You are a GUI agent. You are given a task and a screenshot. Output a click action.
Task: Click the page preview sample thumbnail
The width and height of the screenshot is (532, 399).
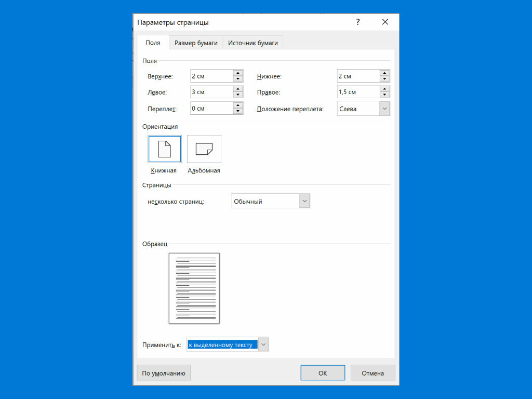194,288
